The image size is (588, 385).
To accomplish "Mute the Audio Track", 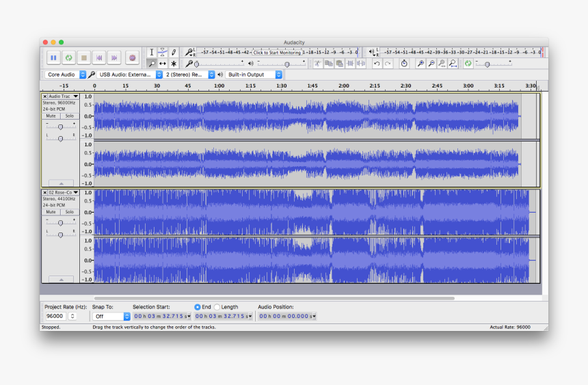I will pyautogui.click(x=51, y=116).
